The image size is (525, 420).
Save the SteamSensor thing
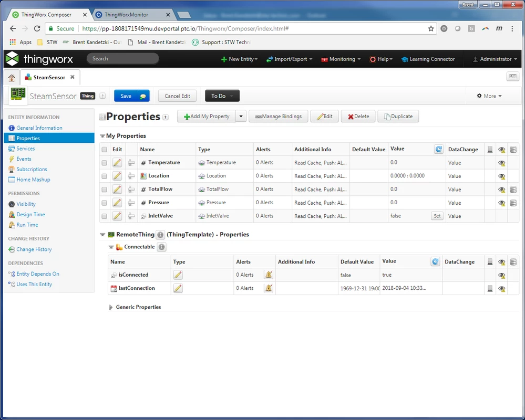[x=126, y=96]
